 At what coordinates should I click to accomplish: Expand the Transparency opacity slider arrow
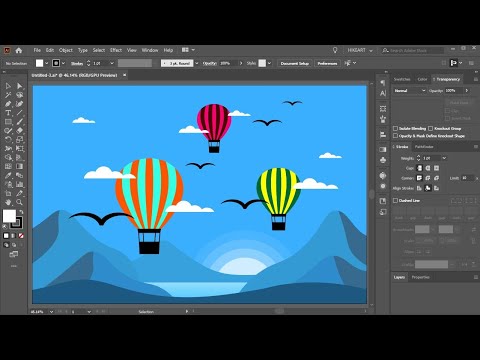coord(467,91)
